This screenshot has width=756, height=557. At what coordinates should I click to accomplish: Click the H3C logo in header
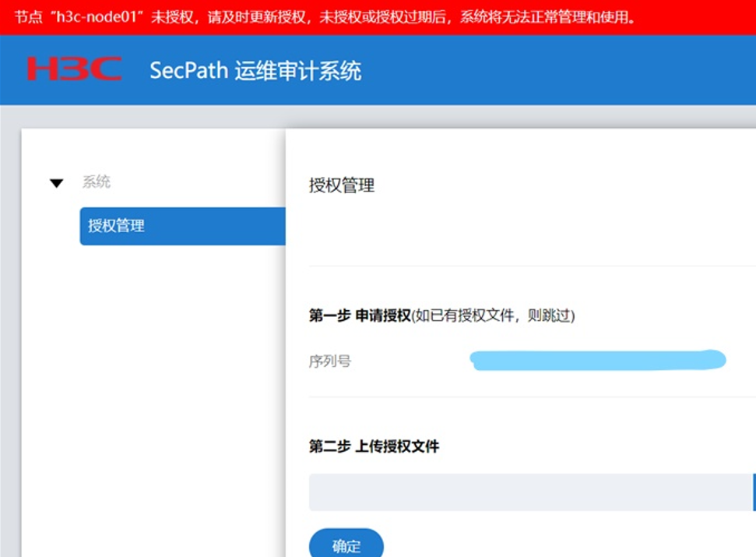74,69
